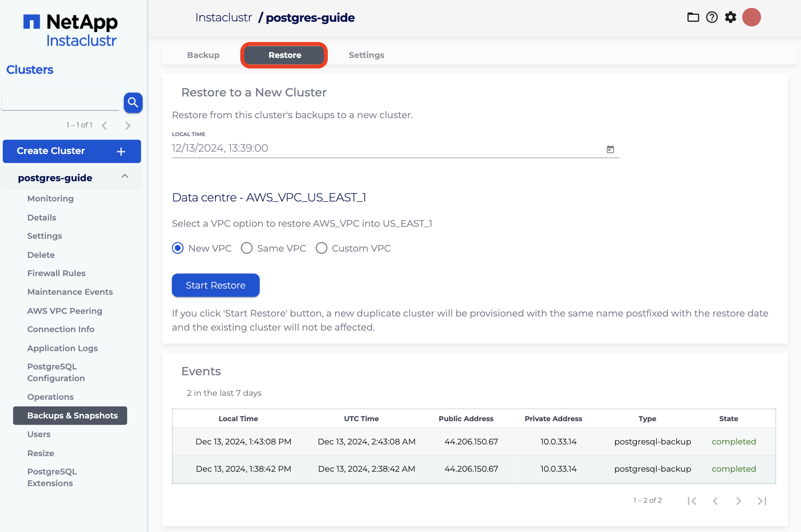
Task: Select the New VPC option
Action: (178, 248)
